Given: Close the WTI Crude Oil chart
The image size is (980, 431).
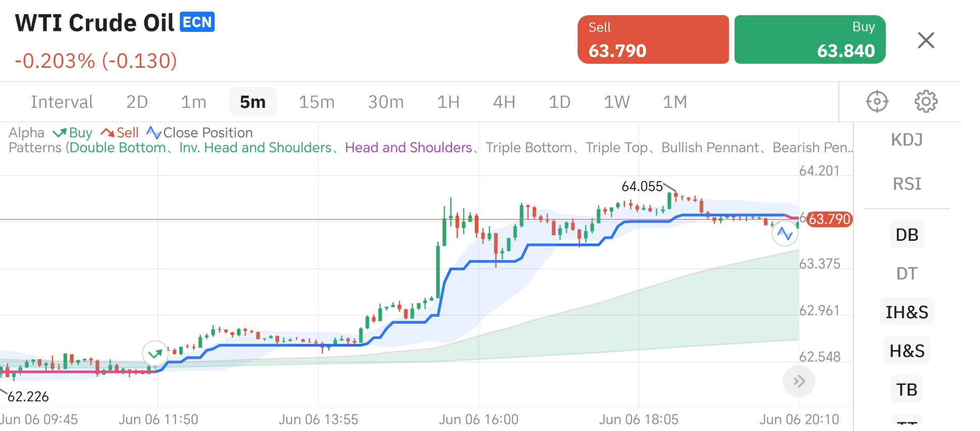Looking at the screenshot, I should click(x=926, y=40).
